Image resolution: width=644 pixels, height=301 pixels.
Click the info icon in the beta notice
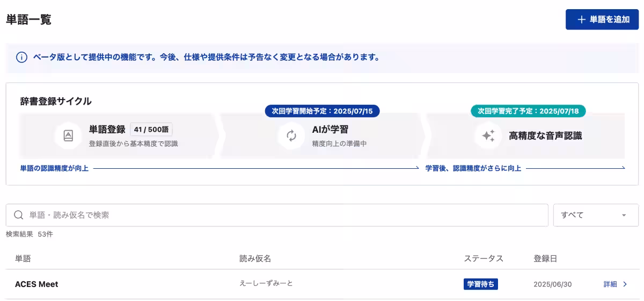tap(21, 58)
